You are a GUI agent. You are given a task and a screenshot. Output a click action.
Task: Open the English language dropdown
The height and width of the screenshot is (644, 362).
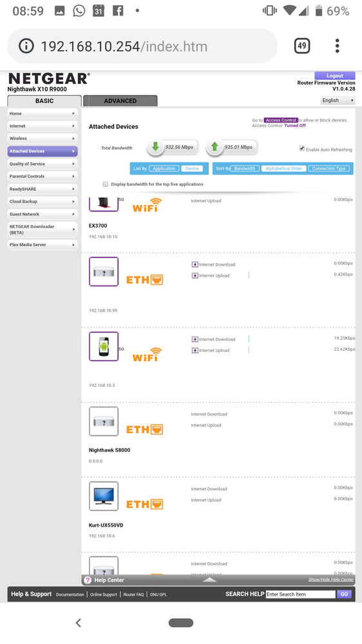[x=338, y=100]
